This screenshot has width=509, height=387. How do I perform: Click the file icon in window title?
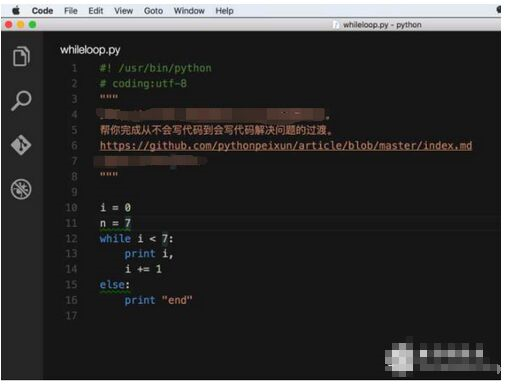point(336,25)
